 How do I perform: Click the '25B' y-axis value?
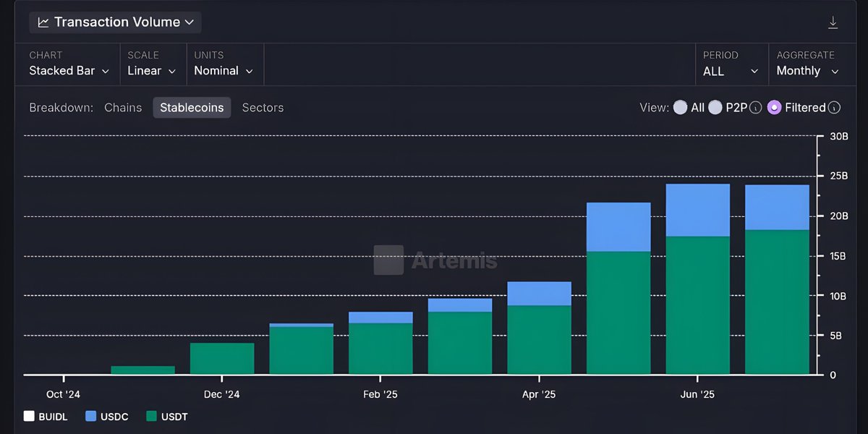click(838, 176)
